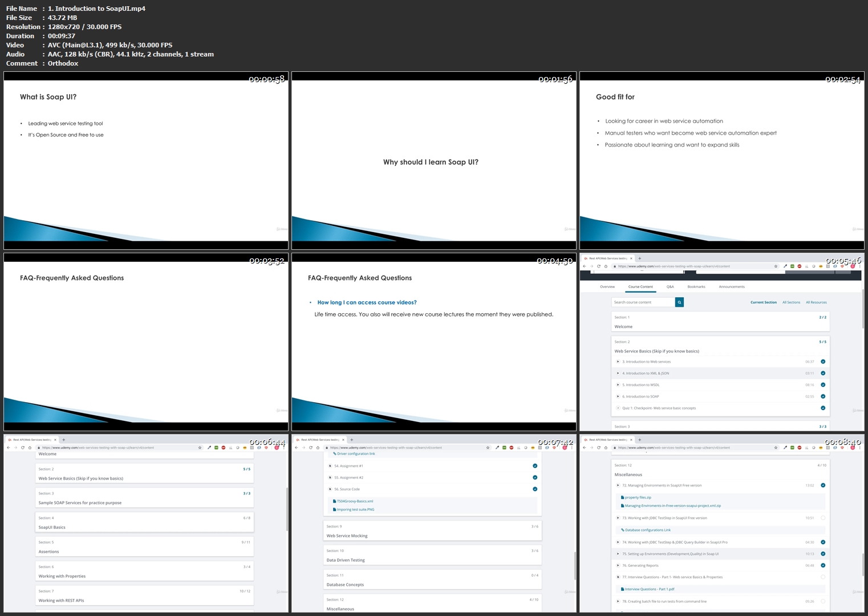Click the All Resources link
868x616 pixels.
pos(816,302)
